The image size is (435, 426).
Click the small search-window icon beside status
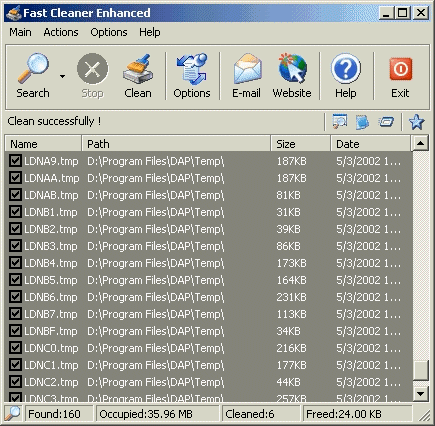tap(340, 122)
